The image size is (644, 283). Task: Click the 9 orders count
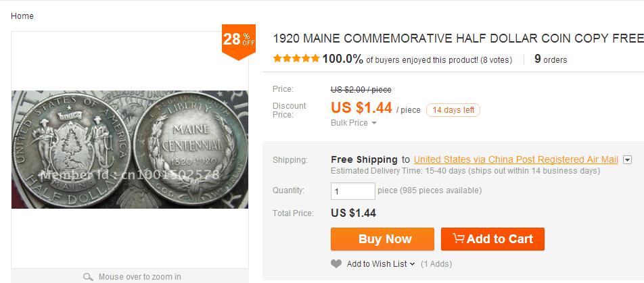[550, 59]
